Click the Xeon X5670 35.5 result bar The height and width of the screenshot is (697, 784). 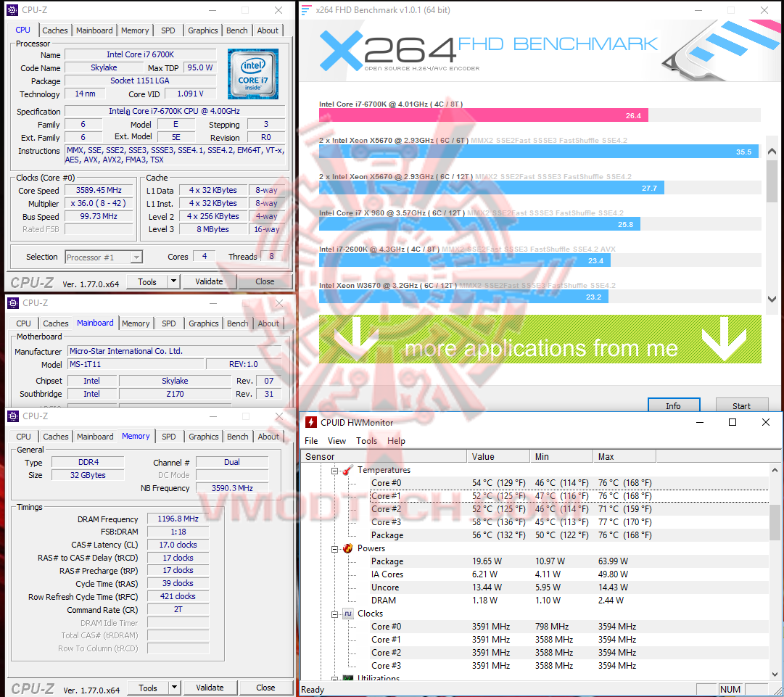click(x=539, y=152)
